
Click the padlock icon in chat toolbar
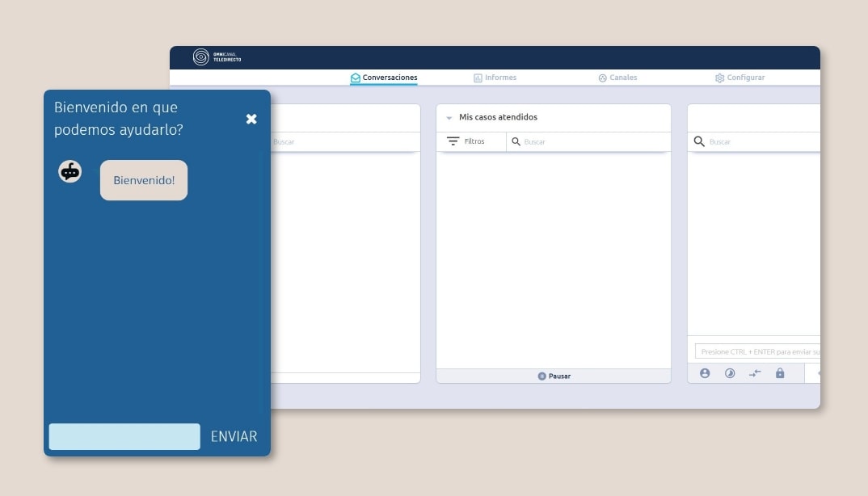pyautogui.click(x=780, y=373)
